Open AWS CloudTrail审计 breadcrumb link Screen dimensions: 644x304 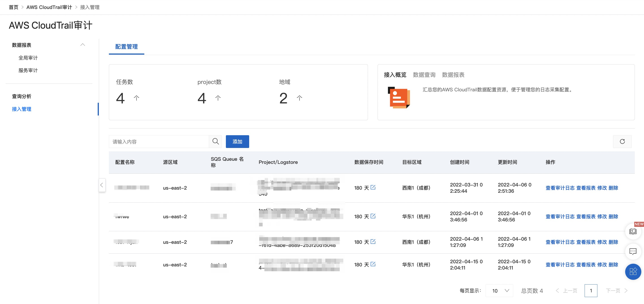[x=49, y=7]
